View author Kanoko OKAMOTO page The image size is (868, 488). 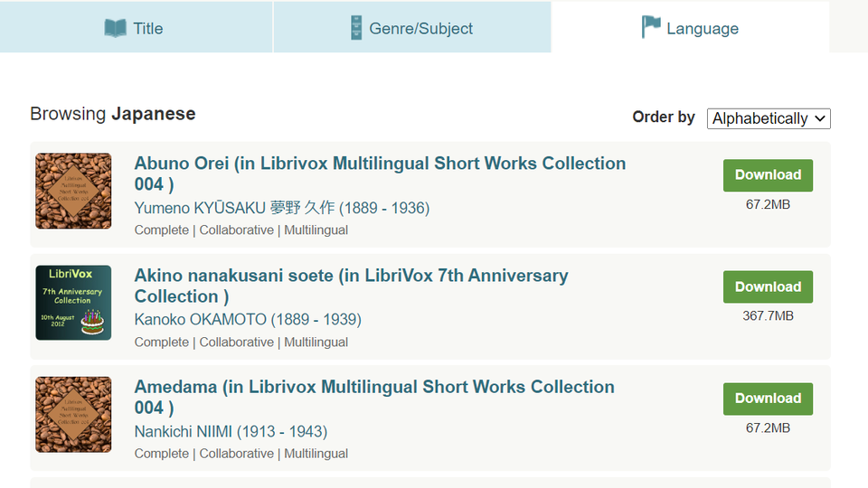[x=248, y=319]
